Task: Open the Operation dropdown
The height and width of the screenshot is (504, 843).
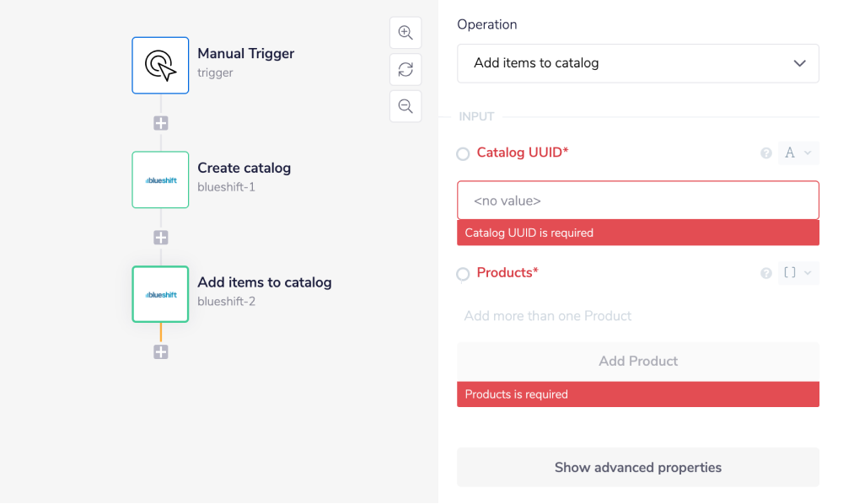Action: coord(638,63)
